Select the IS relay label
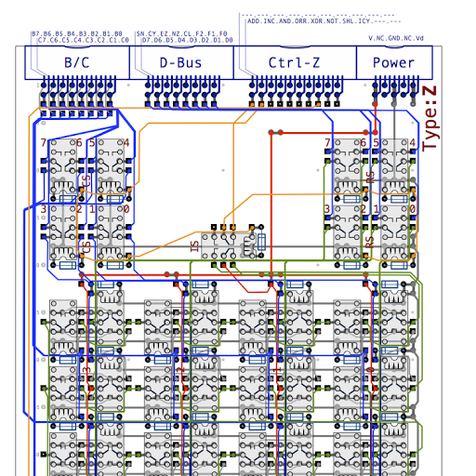The width and height of the screenshot is (476, 476). tap(194, 246)
